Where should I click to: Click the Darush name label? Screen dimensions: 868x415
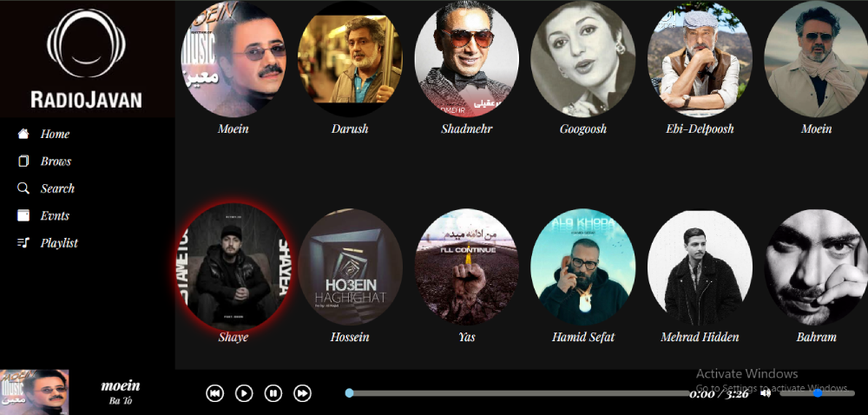click(x=350, y=128)
